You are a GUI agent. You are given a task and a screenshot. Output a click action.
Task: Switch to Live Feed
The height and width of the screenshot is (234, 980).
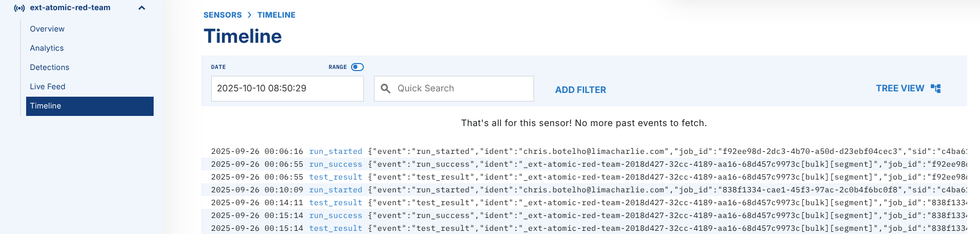tap(47, 87)
